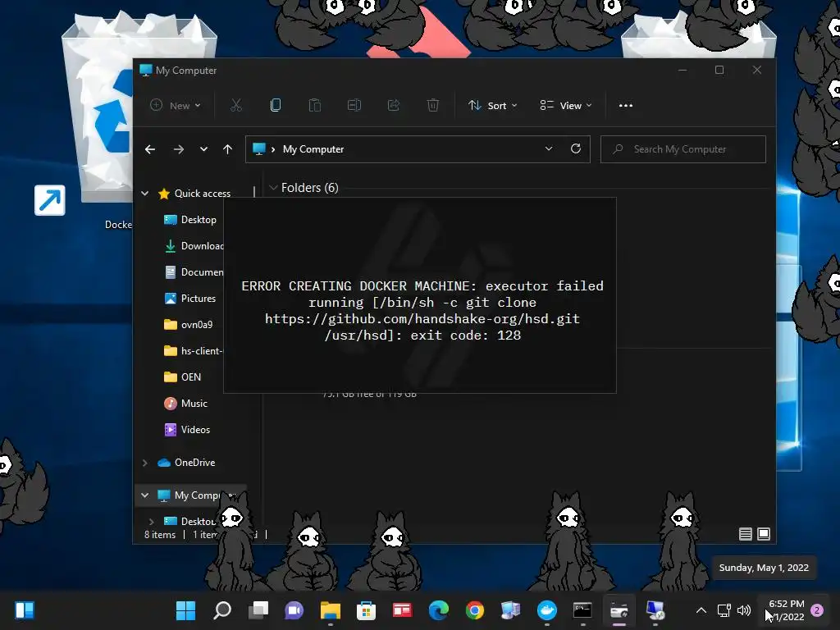
Task: Open Teams Chat on the taskbar
Action: 294,610
